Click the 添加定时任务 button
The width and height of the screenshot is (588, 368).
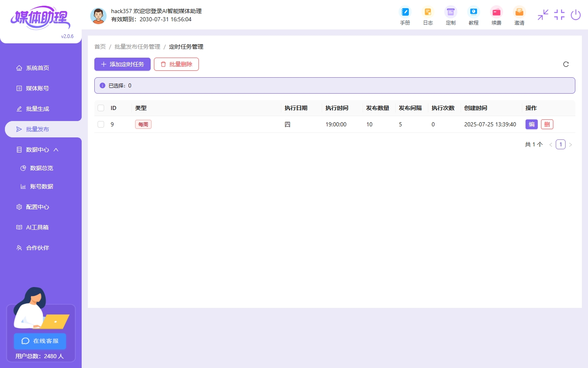122,64
